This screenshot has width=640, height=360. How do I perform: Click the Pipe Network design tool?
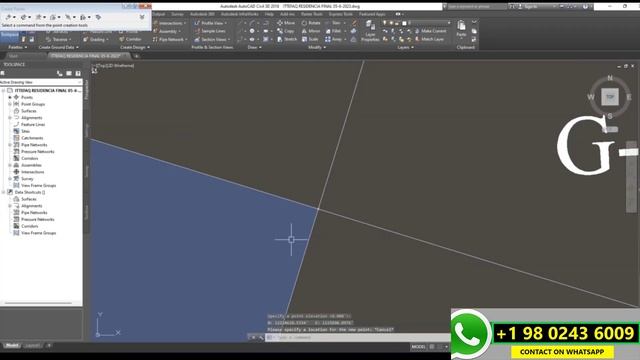[169, 39]
